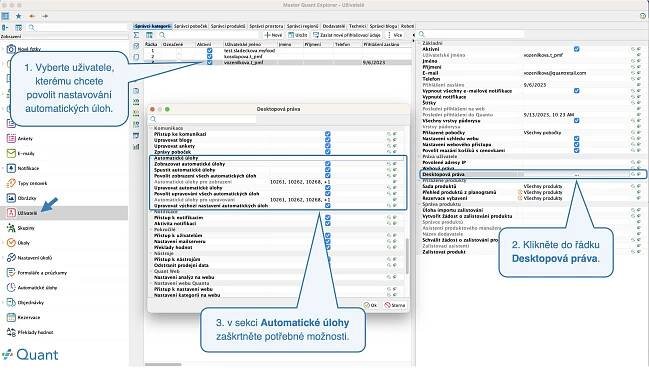Click the Uložit button

[x=298, y=35]
